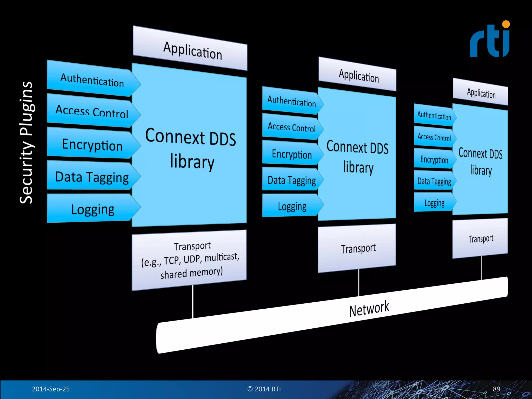Click slide number 89 in footer

point(496,389)
